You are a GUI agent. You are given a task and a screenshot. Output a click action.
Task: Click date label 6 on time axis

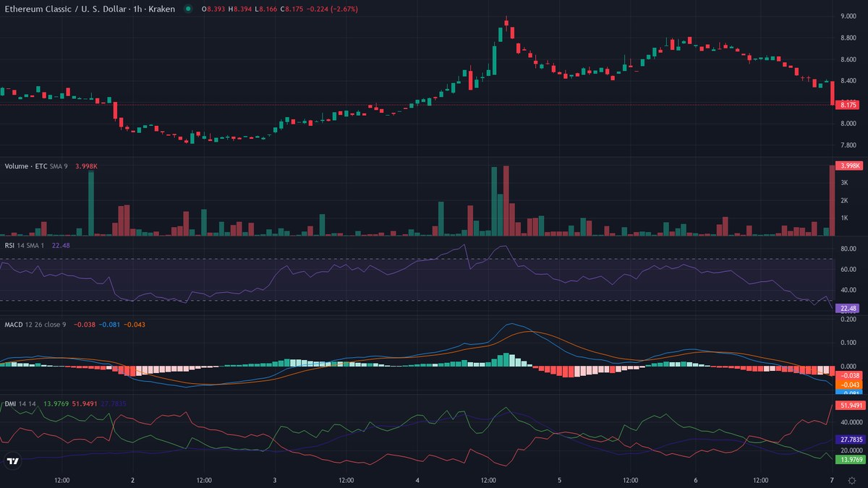click(x=695, y=480)
